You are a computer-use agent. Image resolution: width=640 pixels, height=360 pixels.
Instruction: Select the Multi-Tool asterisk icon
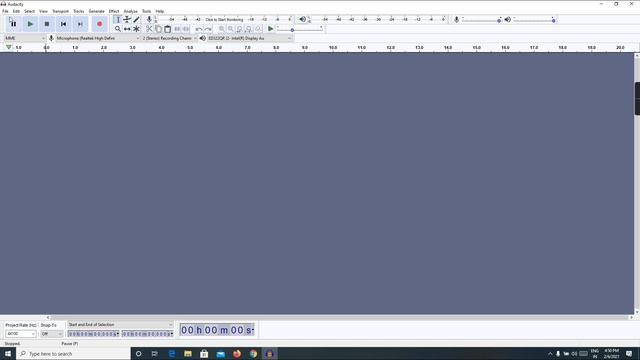136,29
